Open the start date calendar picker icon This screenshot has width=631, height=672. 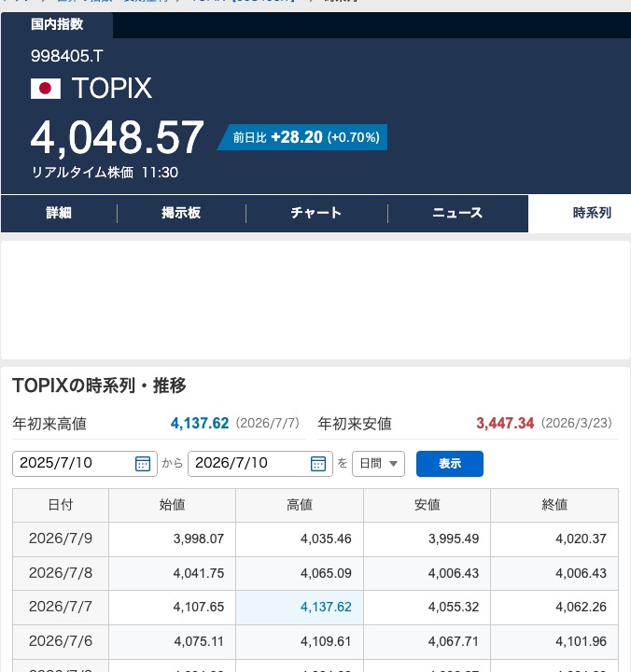143,464
